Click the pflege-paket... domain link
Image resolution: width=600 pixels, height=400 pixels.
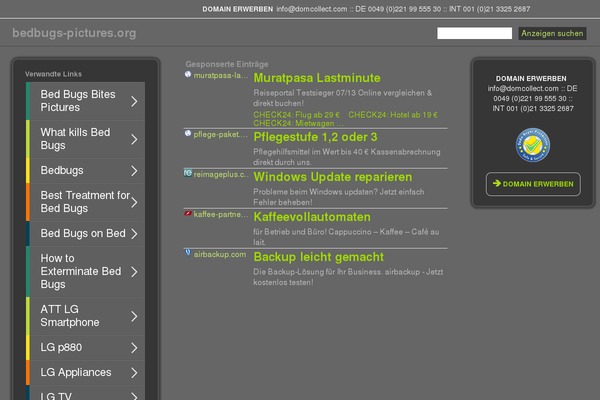[221, 134]
